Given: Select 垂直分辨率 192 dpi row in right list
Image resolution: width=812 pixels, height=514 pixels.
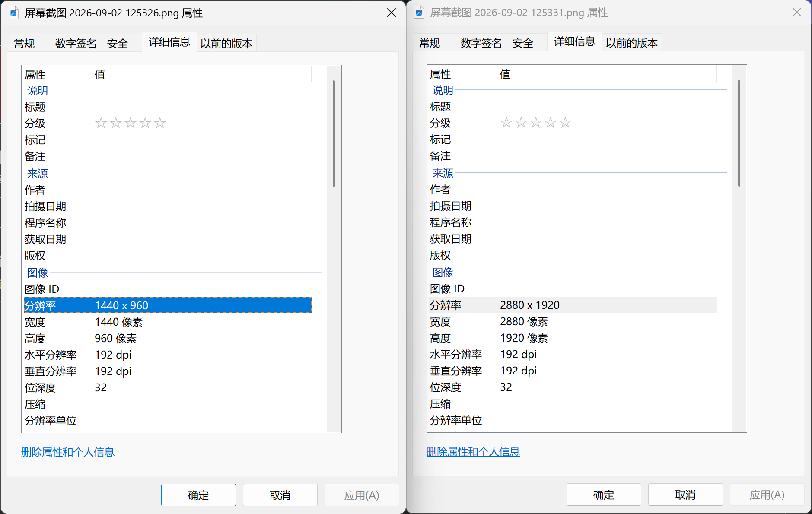Looking at the screenshot, I should pyautogui.click(x=573, y=371).
